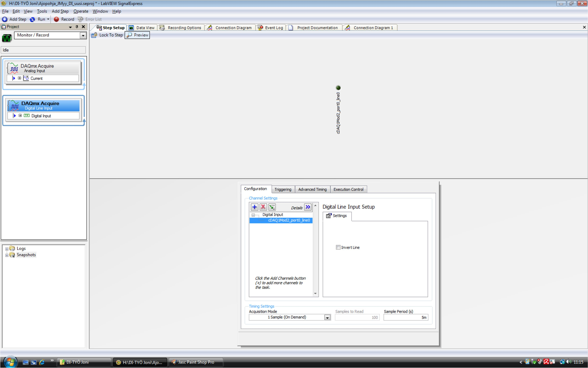Switch to the Step Setup tab

pyautogui.click(x=110, y=28)
